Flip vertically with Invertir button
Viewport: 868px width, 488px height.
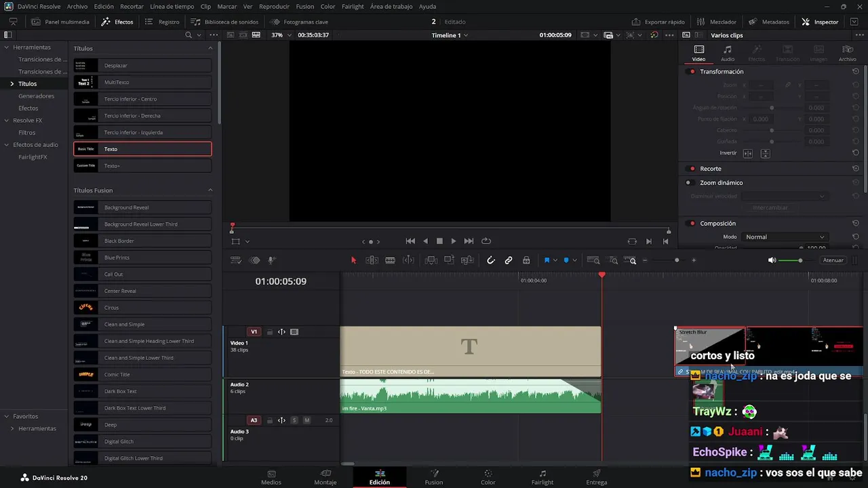[x=765, y=154]
